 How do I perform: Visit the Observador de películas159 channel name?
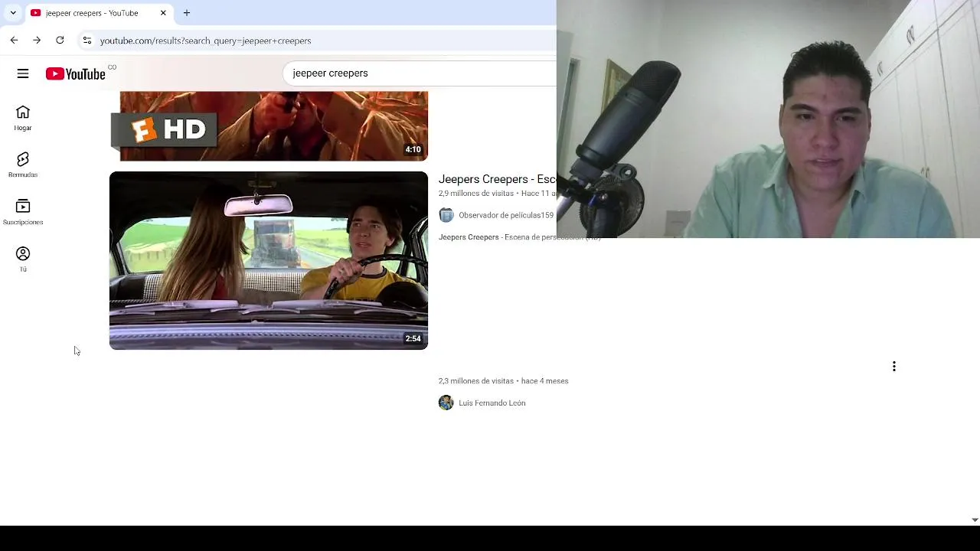[506, 215]
